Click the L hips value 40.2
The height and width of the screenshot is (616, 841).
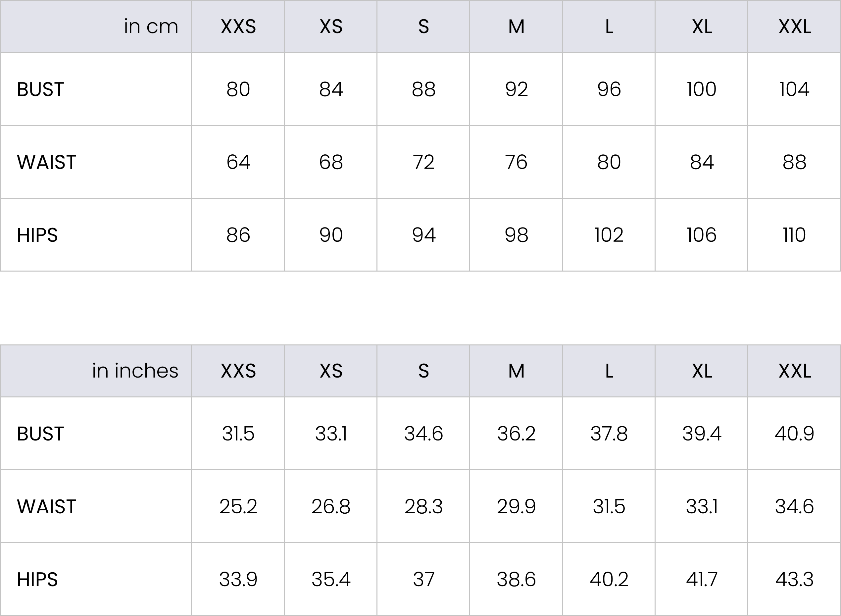[x=609, y=580]
